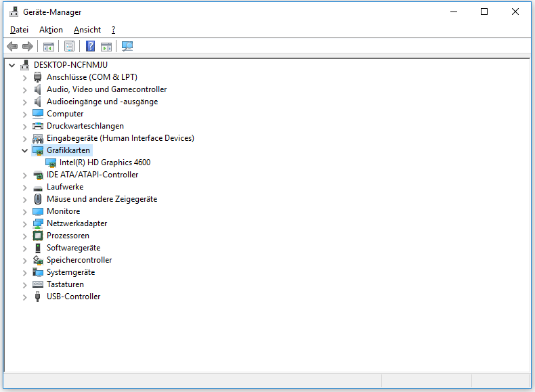
Task: Collapse the DESKTOP-NCFNMJU root node
Action: coord(12,65)
